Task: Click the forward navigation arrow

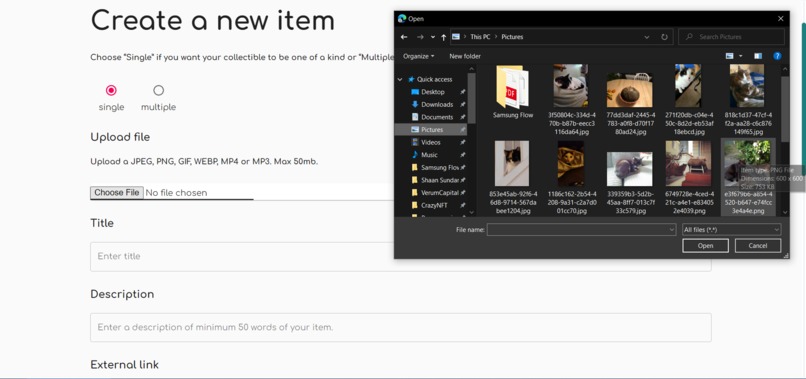Action: (x=420, y=37)
